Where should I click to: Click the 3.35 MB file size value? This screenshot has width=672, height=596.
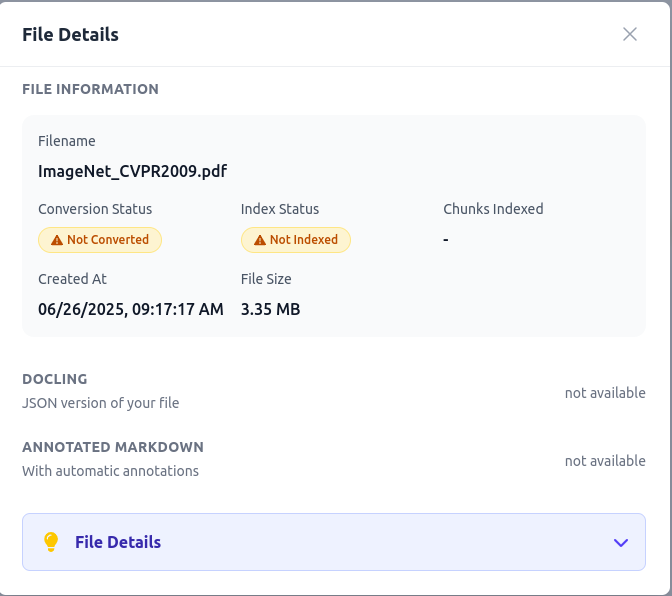[x=270, y=309]
